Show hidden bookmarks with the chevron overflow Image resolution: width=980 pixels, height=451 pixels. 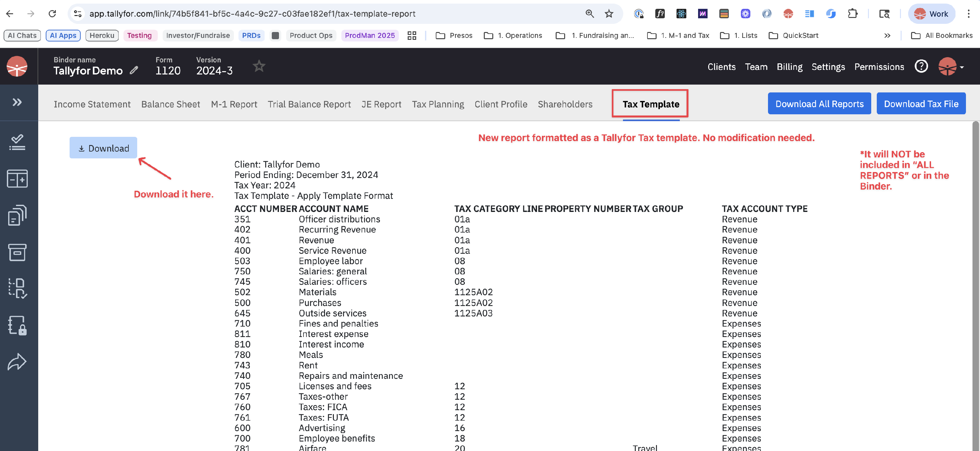(887, 35)
